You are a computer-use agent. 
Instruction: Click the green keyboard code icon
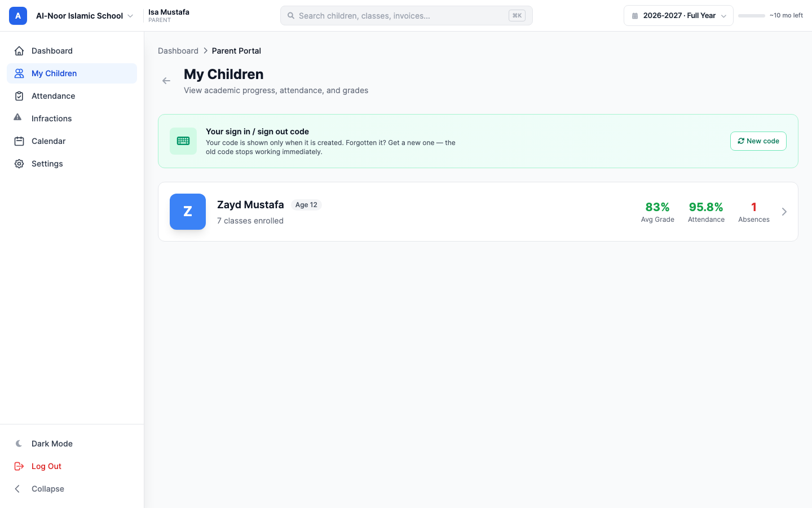183,141
